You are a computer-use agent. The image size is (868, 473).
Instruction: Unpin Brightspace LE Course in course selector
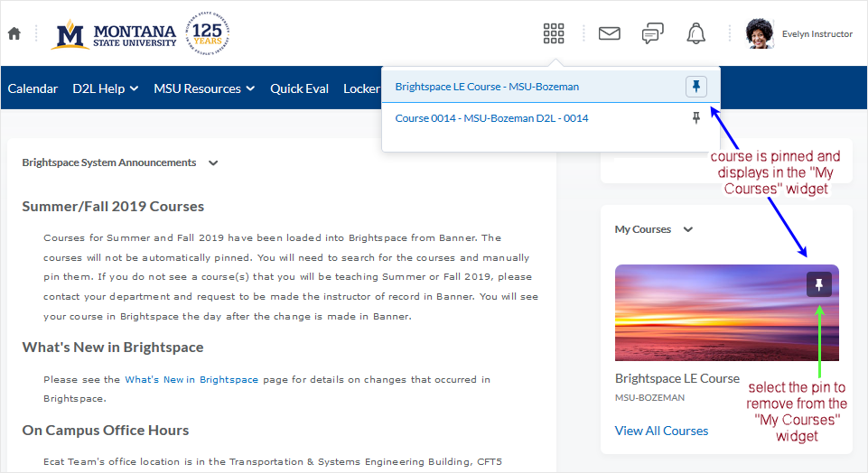[x=696, y=87]
